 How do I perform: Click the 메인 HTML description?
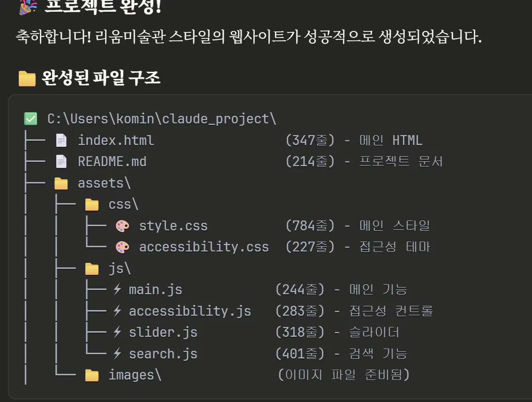[391, 140]
